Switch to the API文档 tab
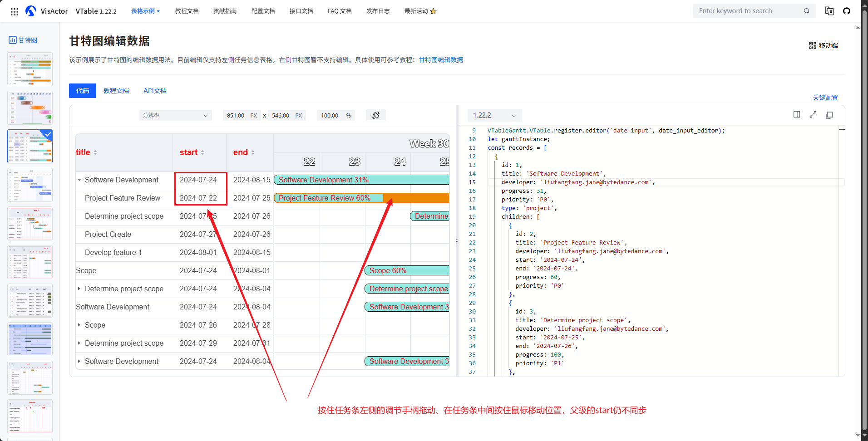 coord(155,91)
